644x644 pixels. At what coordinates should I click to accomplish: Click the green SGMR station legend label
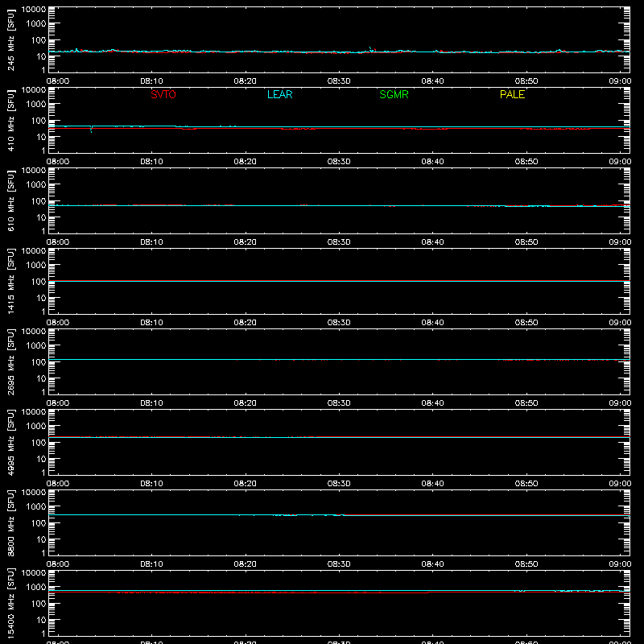click(x=394, y=94)
